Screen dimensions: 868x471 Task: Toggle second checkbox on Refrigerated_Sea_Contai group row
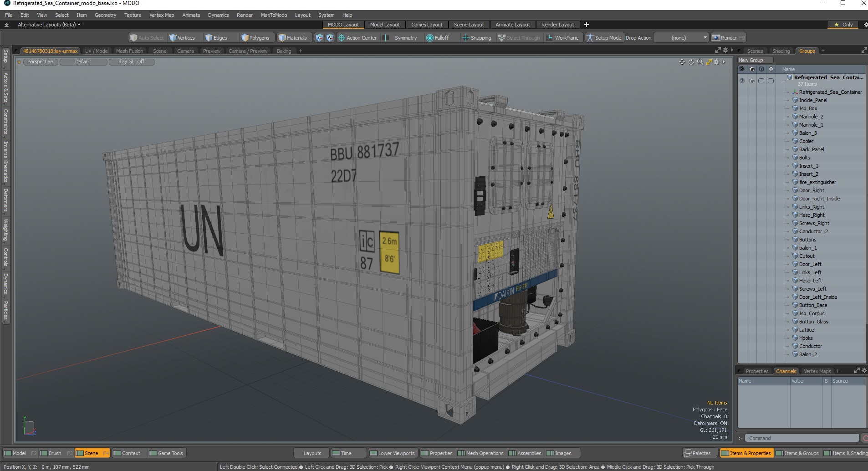(x=771, y=81)
